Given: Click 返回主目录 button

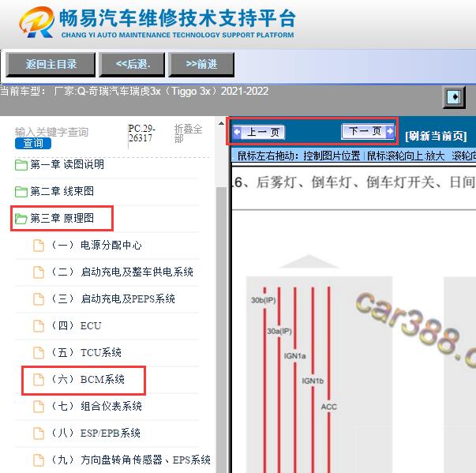Looking at the screenshot, I should click(51, 65).
